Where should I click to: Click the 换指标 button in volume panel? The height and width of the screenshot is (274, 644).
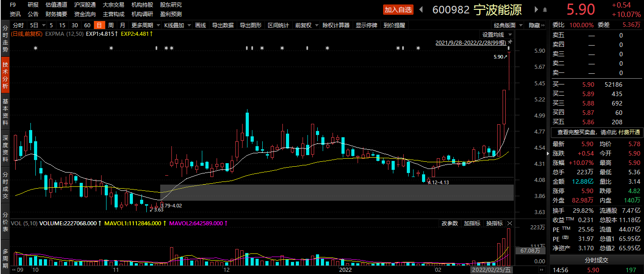pos(494,223)
